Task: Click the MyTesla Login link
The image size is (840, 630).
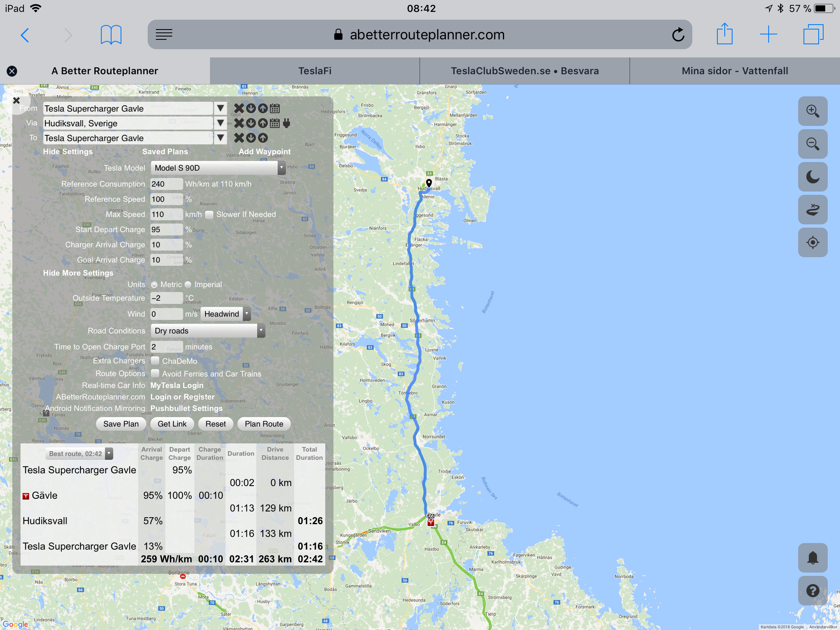Action: pyautogui.click(x=177, y=386)
